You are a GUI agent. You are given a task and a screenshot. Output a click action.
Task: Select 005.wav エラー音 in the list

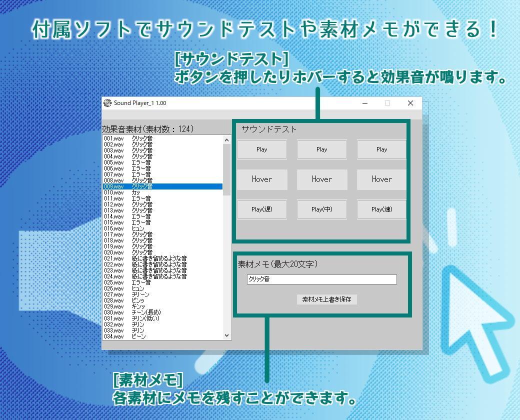click(x=162, y=162)
